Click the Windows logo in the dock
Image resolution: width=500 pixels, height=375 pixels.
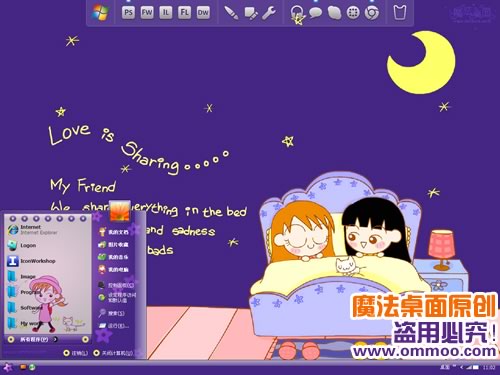100,13
